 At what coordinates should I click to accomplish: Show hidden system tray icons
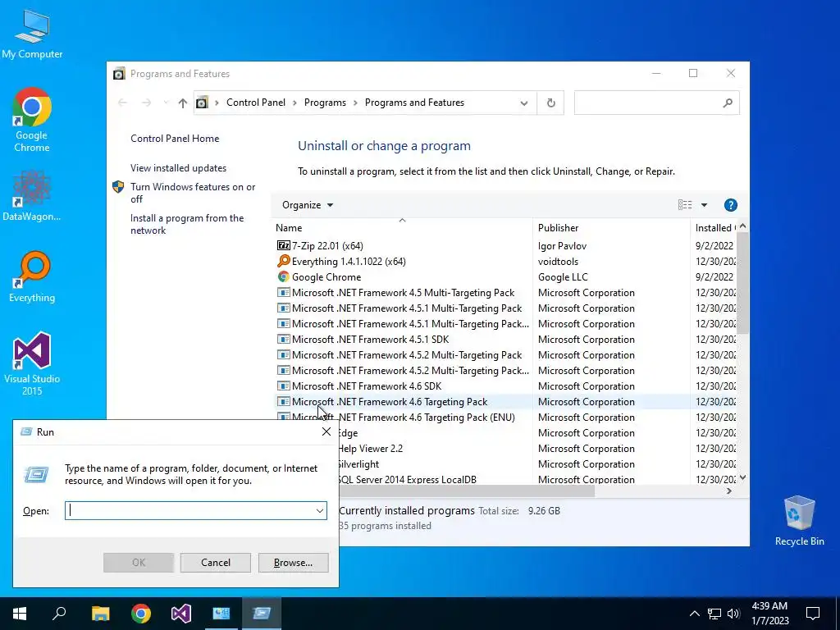pos(694,614)
